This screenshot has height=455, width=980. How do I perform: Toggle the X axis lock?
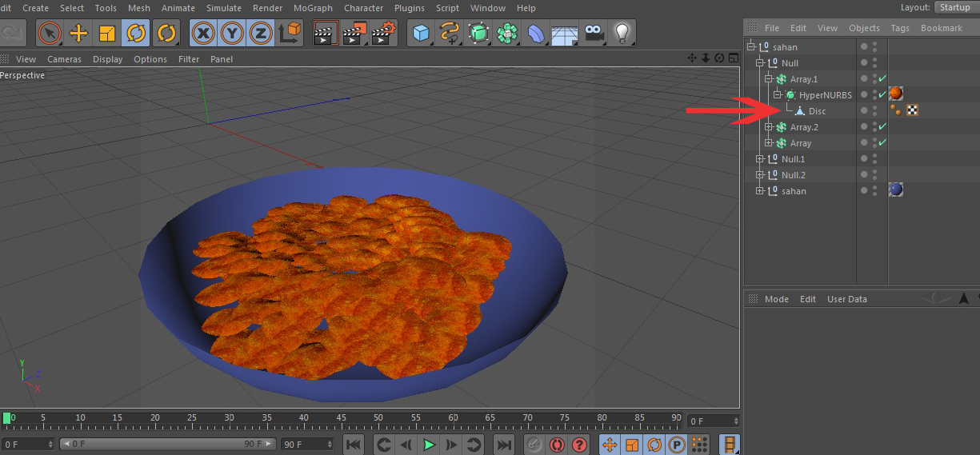(204, 34)
